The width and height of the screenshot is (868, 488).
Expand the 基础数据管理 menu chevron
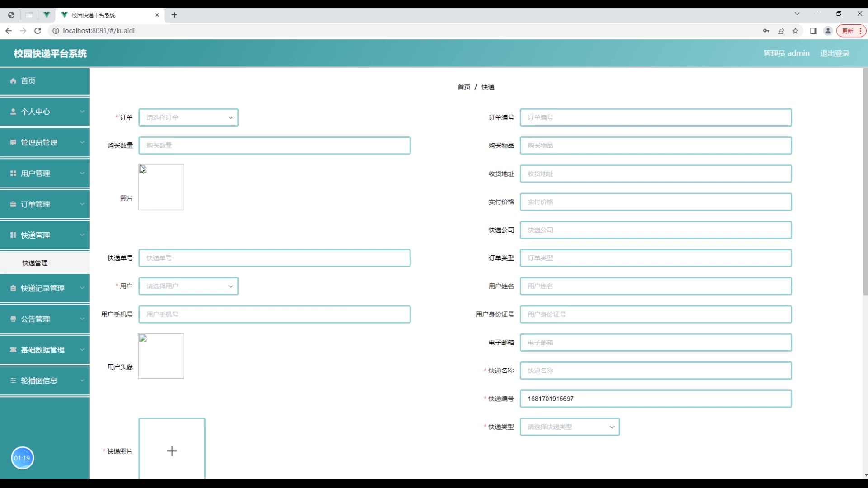tap(82, 350)
